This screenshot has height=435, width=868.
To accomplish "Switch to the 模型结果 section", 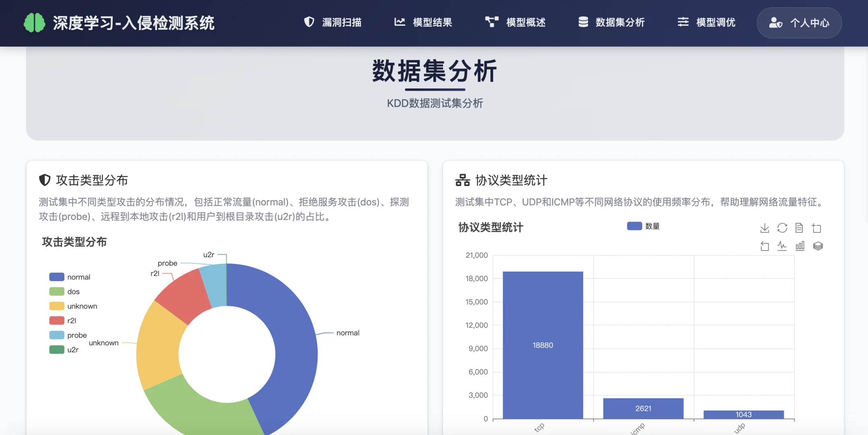I will (431, 23).
